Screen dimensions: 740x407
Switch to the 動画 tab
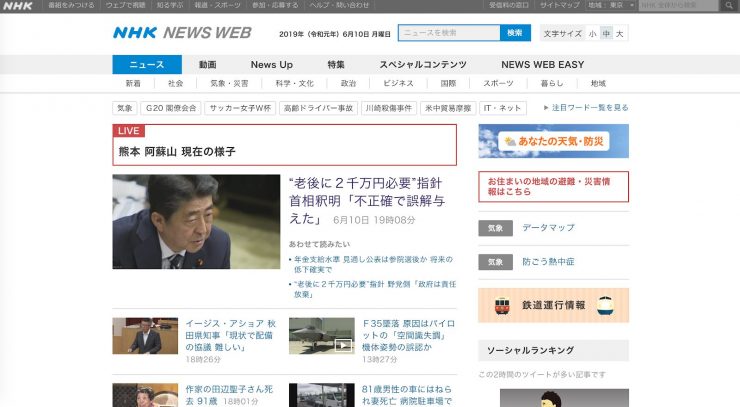click(207, 64)
